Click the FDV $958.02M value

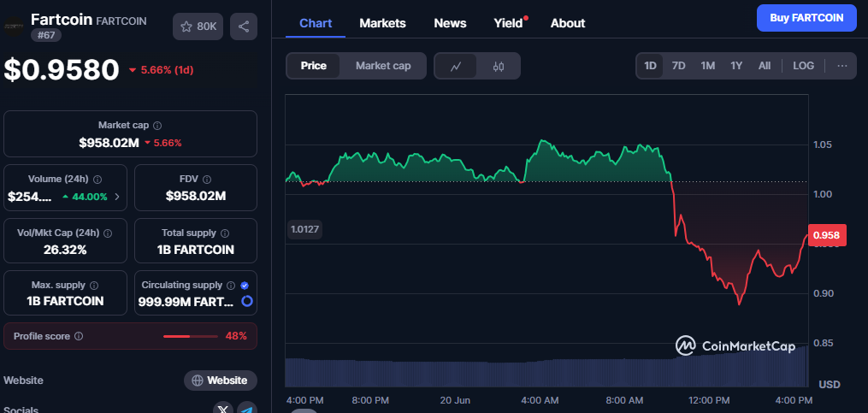pyautogui.click(x=196, y=196)
